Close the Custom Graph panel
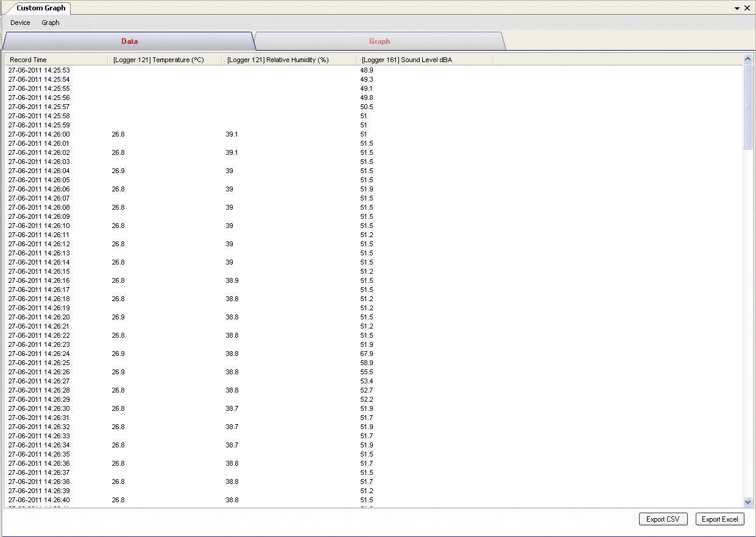 747,9
